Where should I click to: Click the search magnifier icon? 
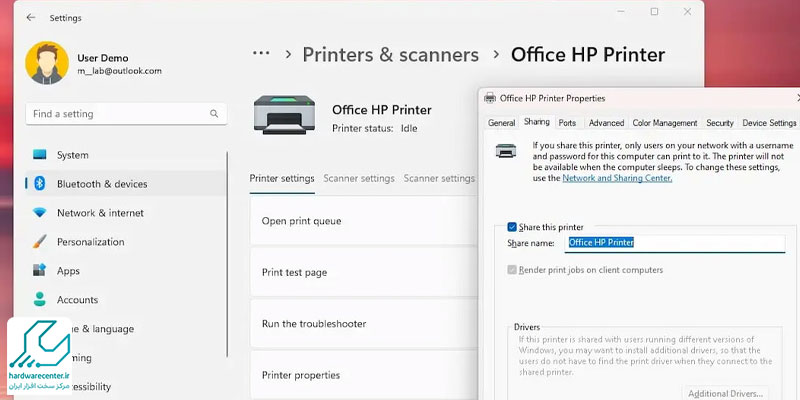[x=214, y=114]
